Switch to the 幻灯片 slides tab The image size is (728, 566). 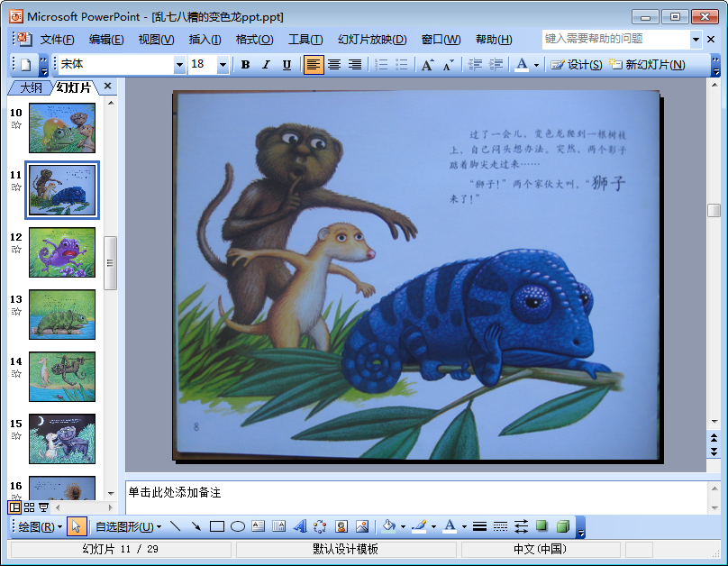73,87
